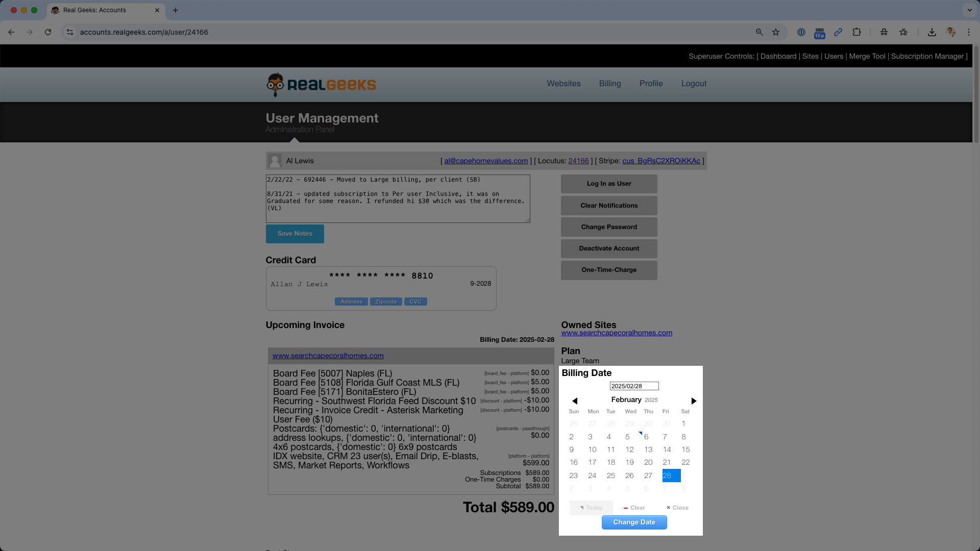Click Log In as User button
Viewport: 980px width, 551px height.
(609, 184)
